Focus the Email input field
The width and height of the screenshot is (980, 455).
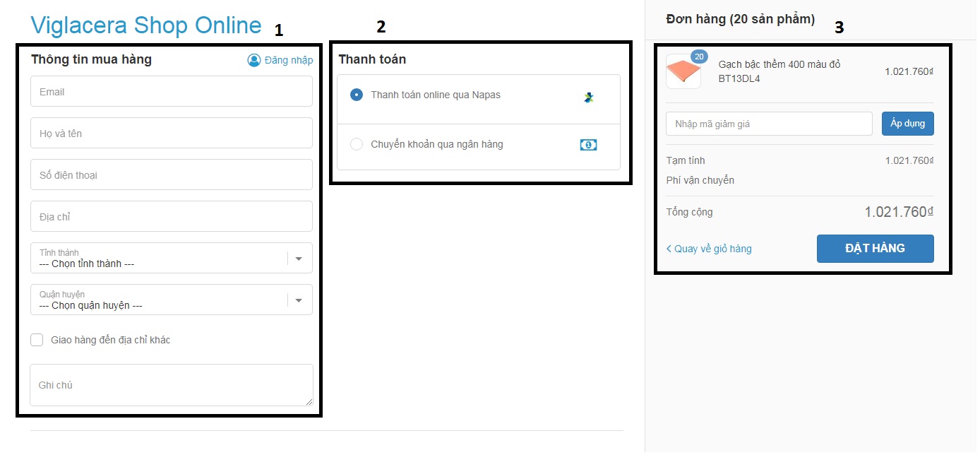pos(171,92)
